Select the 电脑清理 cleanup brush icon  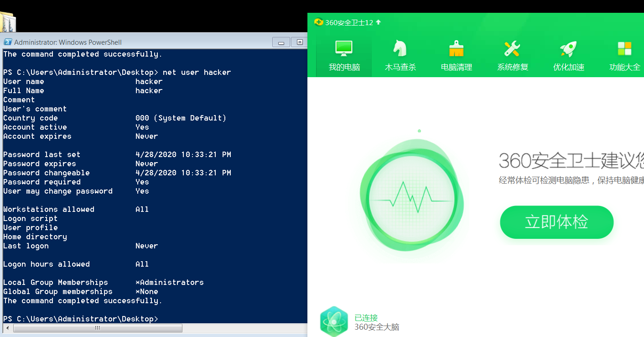[456, 48]
